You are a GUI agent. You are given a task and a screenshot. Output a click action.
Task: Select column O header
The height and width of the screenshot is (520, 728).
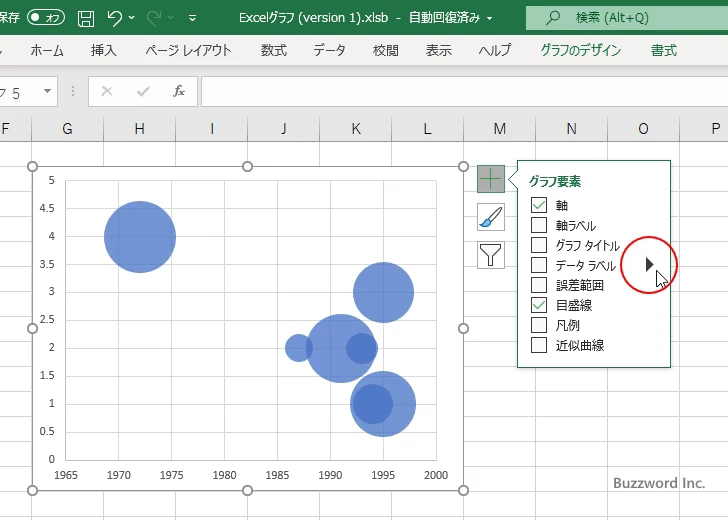click(x=644, y=129)
